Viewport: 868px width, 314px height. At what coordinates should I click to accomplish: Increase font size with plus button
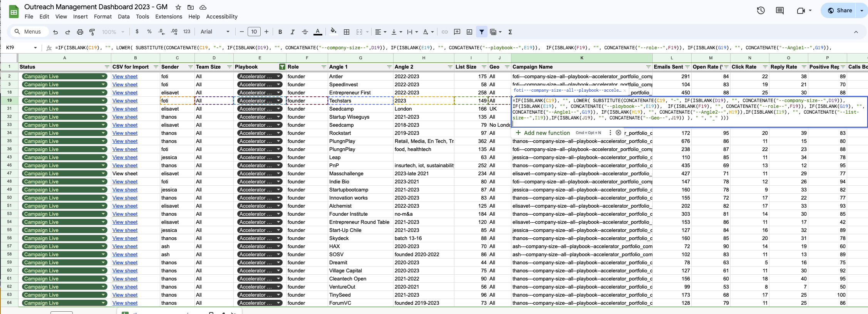click(266, 32)
